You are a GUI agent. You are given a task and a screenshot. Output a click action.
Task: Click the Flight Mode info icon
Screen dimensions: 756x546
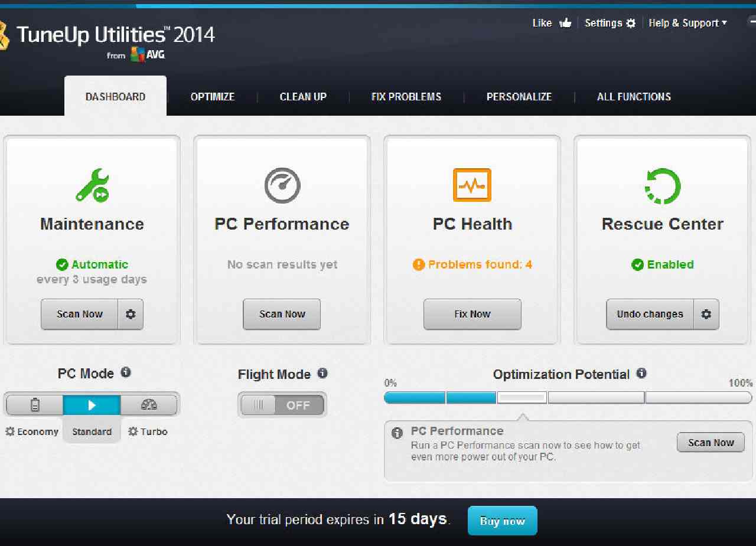pyautogui.click(x=322, y=373)
